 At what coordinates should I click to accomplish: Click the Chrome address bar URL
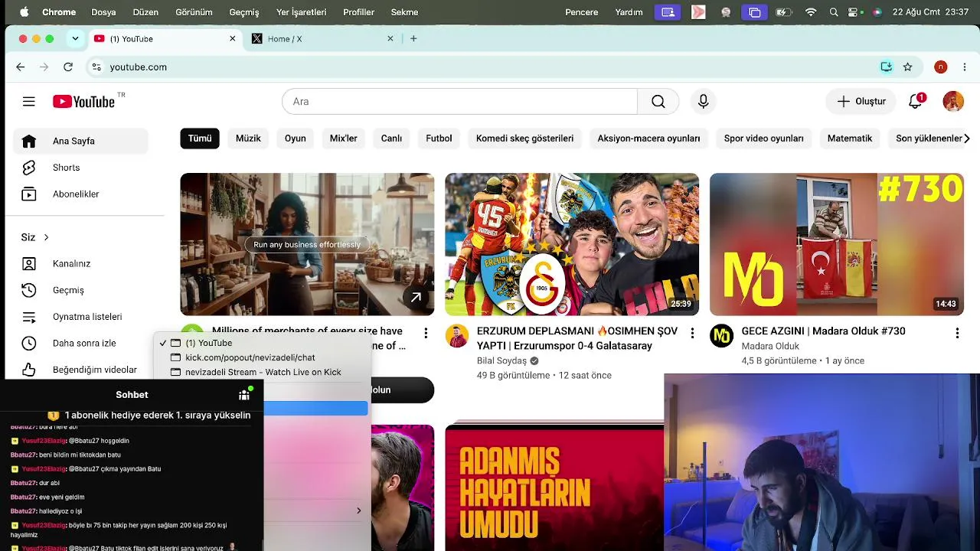(x=138, y=67)
